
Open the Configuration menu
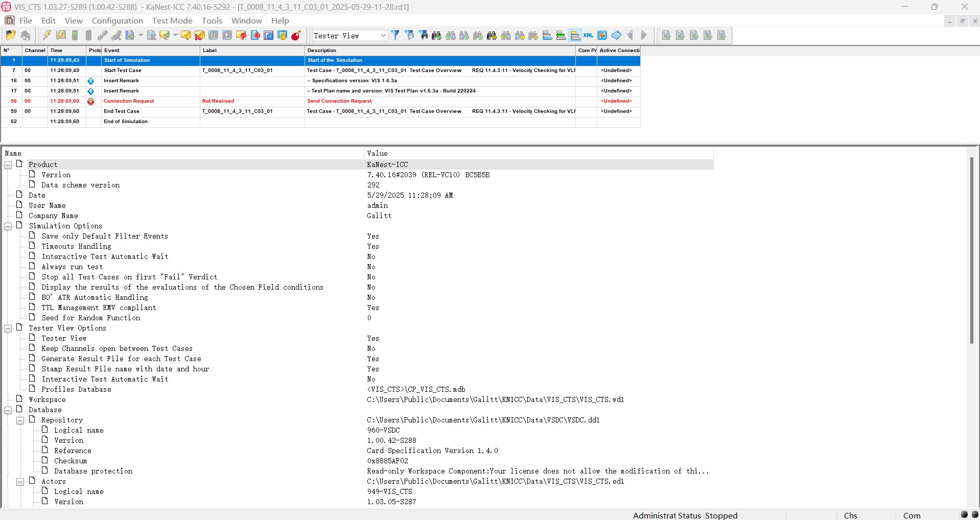click(x=117, y=20)
